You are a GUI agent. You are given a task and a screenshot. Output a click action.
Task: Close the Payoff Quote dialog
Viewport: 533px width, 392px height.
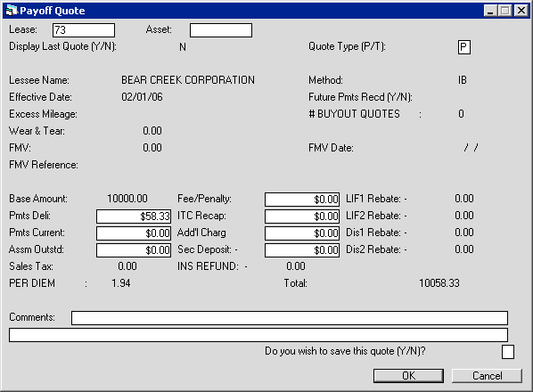[521, 11]
